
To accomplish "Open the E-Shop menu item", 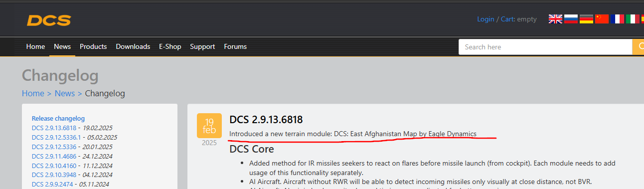I will point(170,46).
